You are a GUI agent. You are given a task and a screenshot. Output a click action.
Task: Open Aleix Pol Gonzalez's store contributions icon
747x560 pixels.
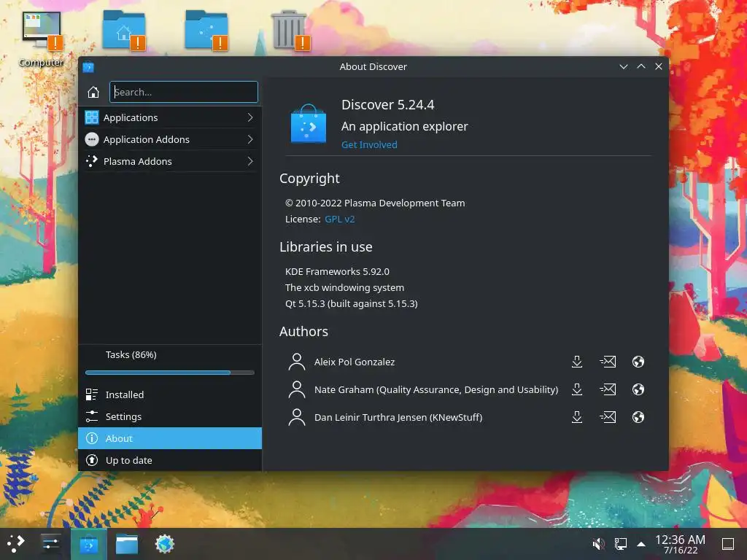point(577,362)
